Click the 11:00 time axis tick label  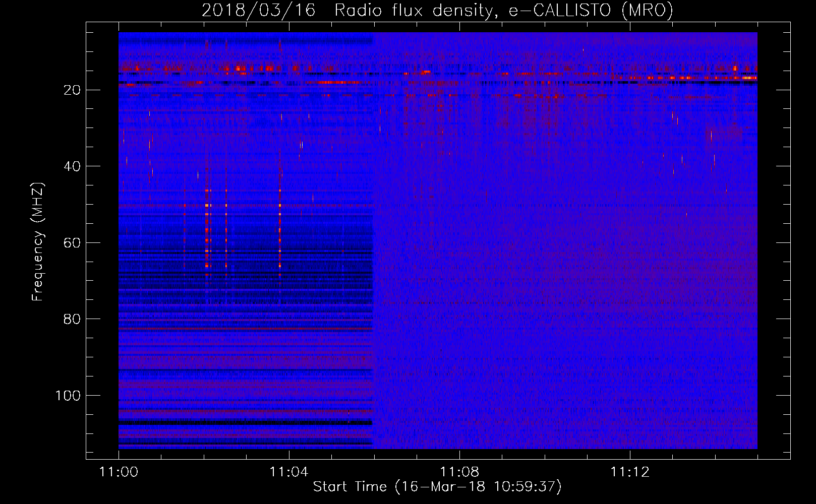(x=119, y=472)
